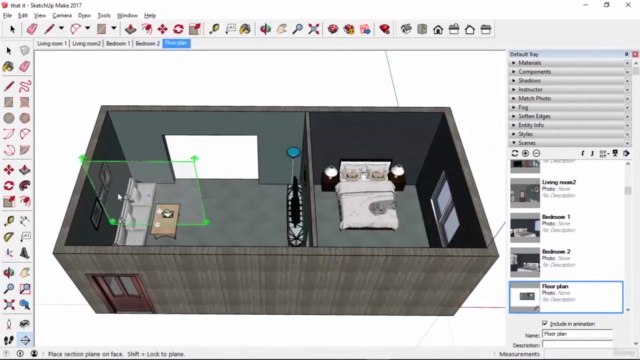This screenshot has height=360, width=640.
Task: Switch to Living room 1 scene tab
Action: tap(52, 43)
